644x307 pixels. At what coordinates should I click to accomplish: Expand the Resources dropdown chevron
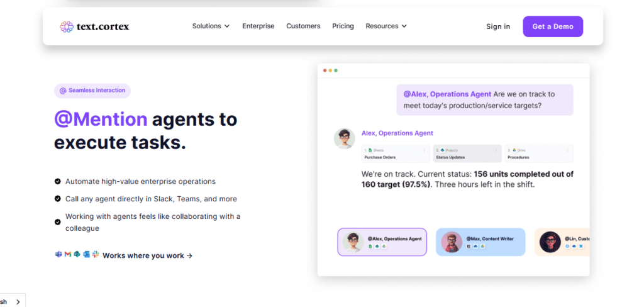click(404, 26)
